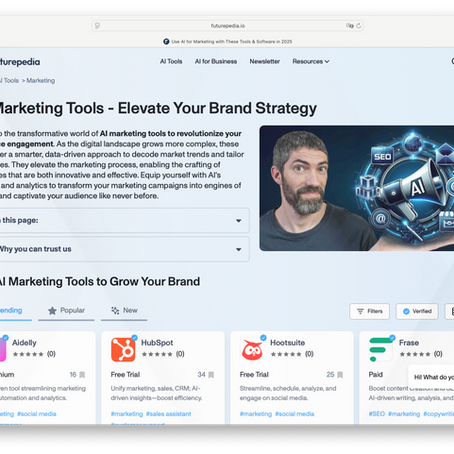454x454 pixels.
Task: Click the 'Paid' label on Frase card
Action: click(x=376, y=375)
